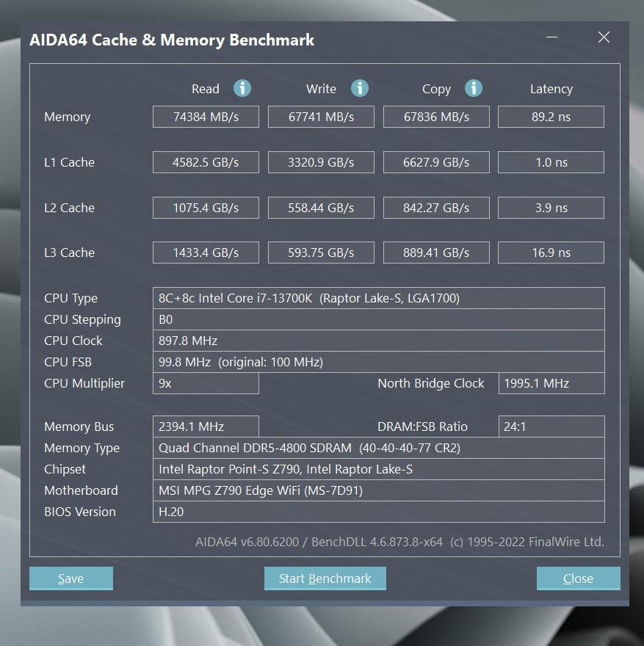Click the Copy column info icon
The width and height of the screenshot is (644, 646).
[x=474, y=88]
